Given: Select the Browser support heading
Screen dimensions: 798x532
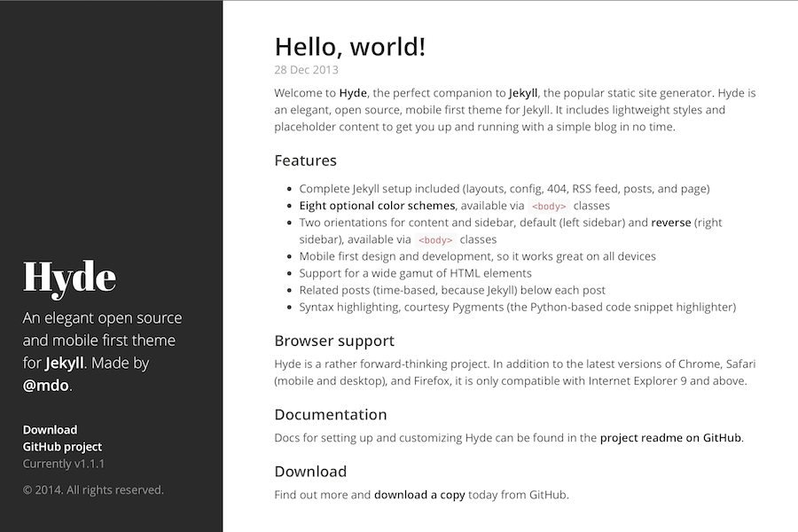Looking at the screenshot, I should coord(334,340).
